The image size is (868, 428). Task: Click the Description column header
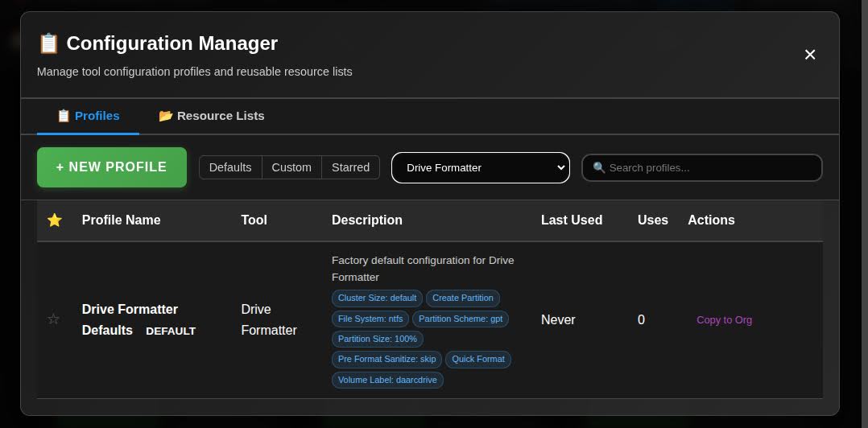pos(367,220)
